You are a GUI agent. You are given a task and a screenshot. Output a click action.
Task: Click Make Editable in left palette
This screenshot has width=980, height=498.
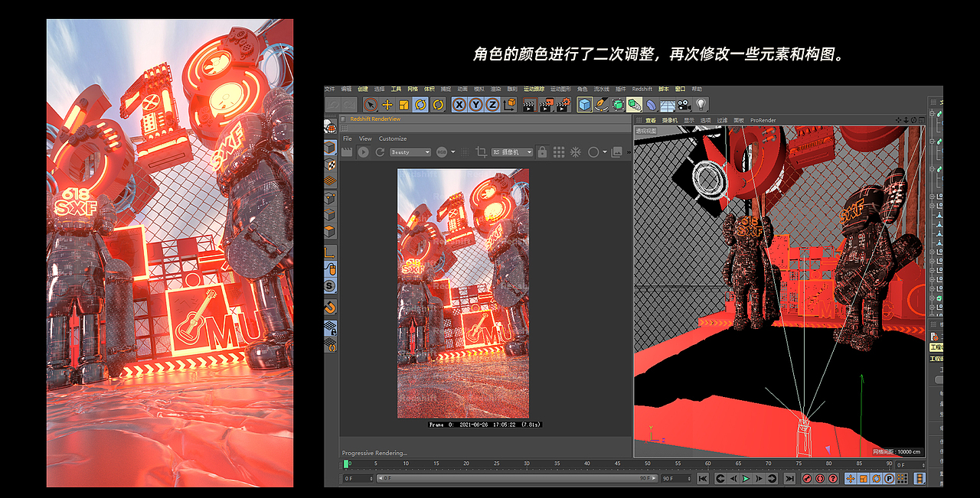(x=330, y=127)
